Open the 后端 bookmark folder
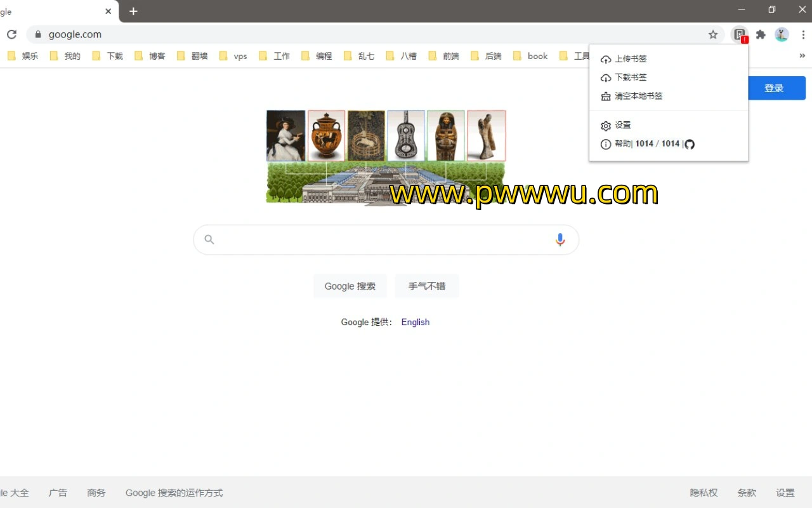The image size is (812, 508). (487, 56)
